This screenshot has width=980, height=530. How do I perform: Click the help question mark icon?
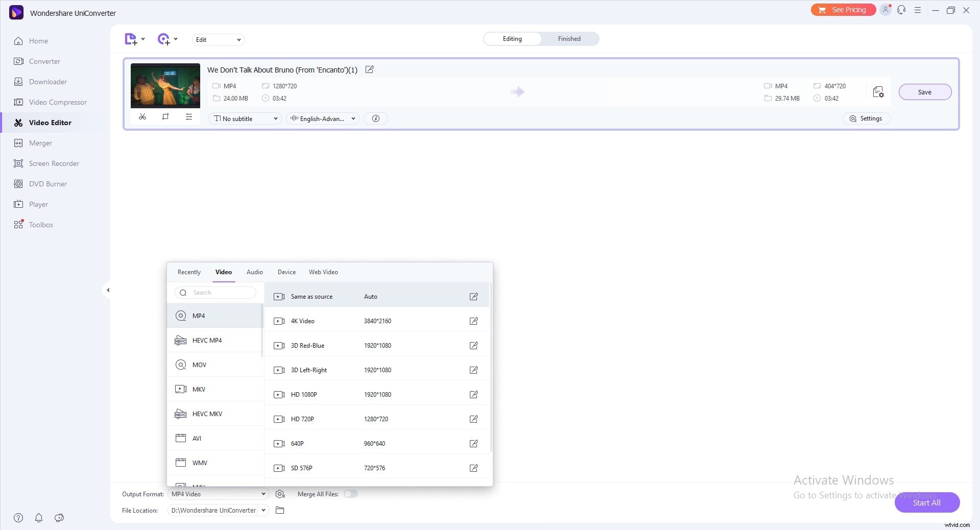(18, 518)
